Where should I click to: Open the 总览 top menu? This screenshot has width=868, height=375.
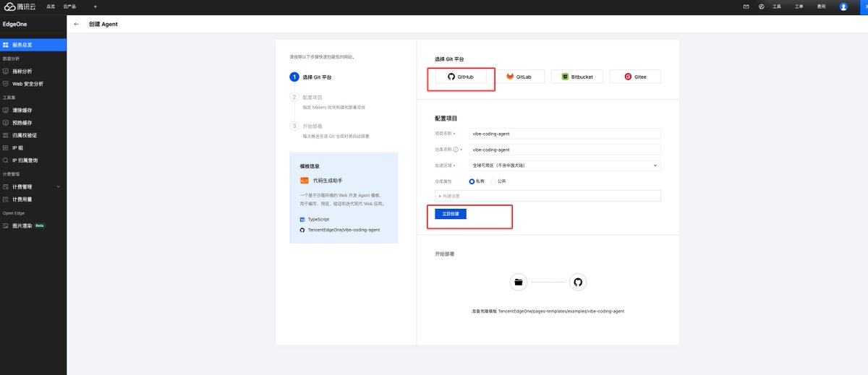51,6
